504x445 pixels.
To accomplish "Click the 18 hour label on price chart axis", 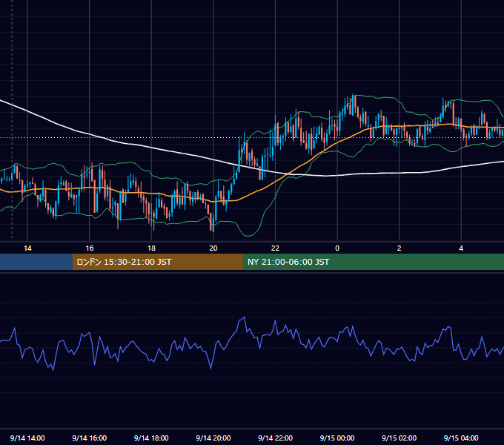I will point(151,248).
